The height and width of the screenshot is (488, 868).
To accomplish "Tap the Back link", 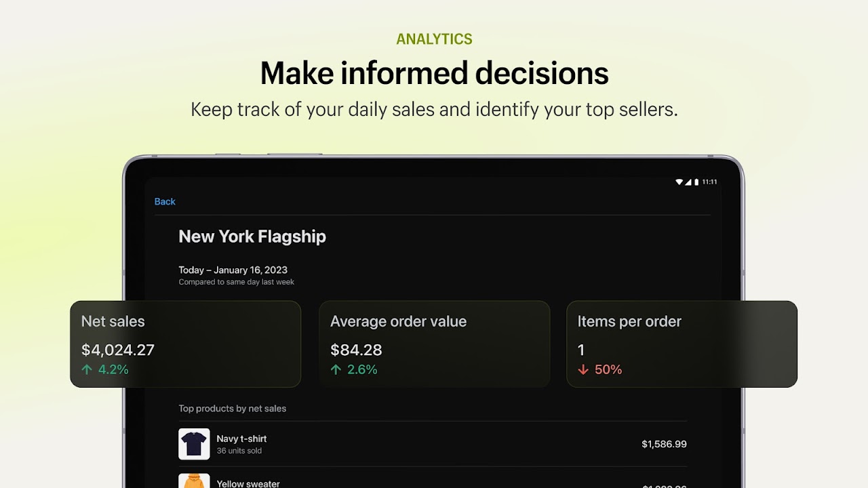I will (165, 201).
